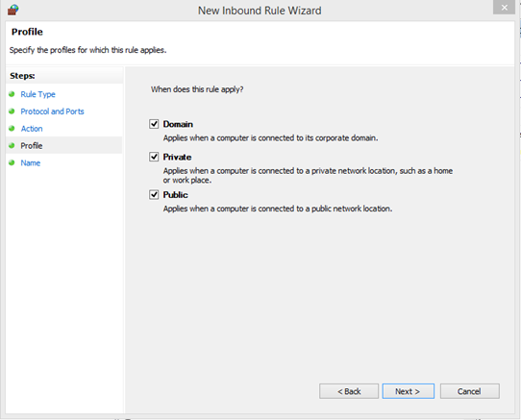This screenshot has height=420, width=521.
Task: Close the New Inbound Rule Wizard window
Action: (x=504, y=8)
